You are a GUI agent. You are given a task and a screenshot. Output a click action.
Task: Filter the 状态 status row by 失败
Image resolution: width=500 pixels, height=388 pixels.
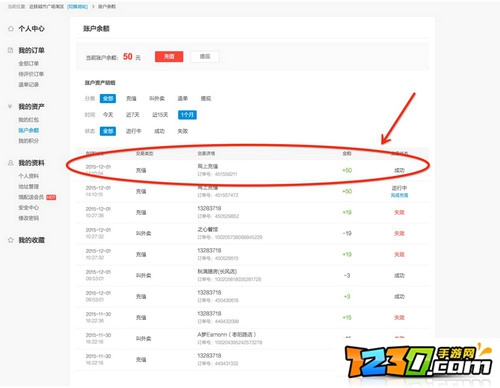click(x=183, y=131)
